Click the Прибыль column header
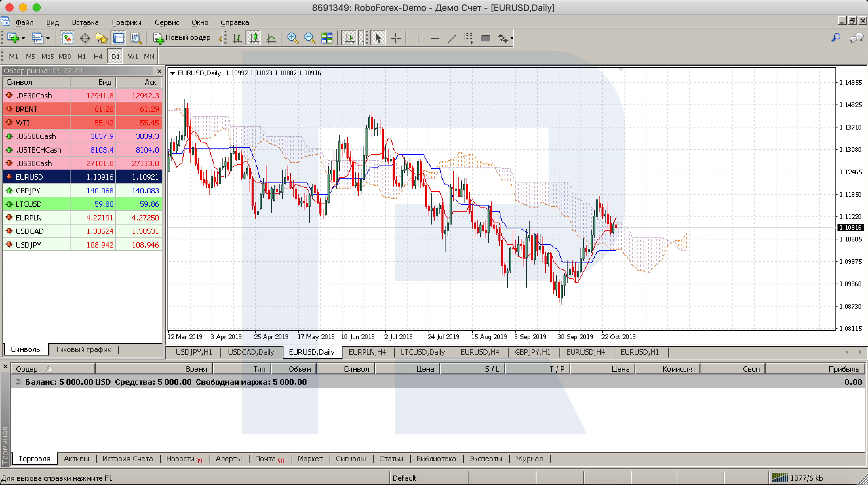Image resolution: width=868 pixels, height=485 pixels. point(815,369)
